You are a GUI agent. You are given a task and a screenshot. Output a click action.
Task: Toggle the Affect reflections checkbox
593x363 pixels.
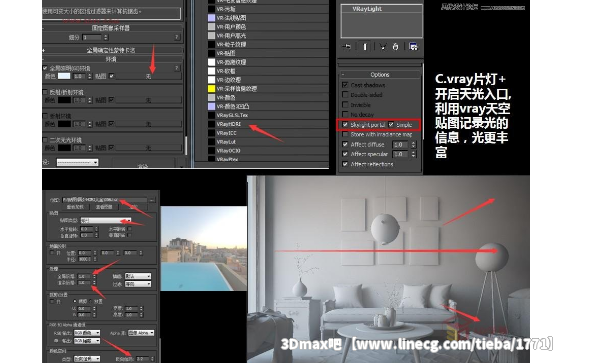click(x=345, y=164)
